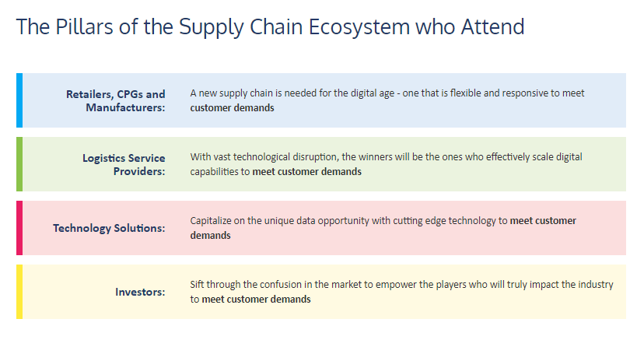Click the word 'Providers:' in the green row

click(x=139, y=171)
